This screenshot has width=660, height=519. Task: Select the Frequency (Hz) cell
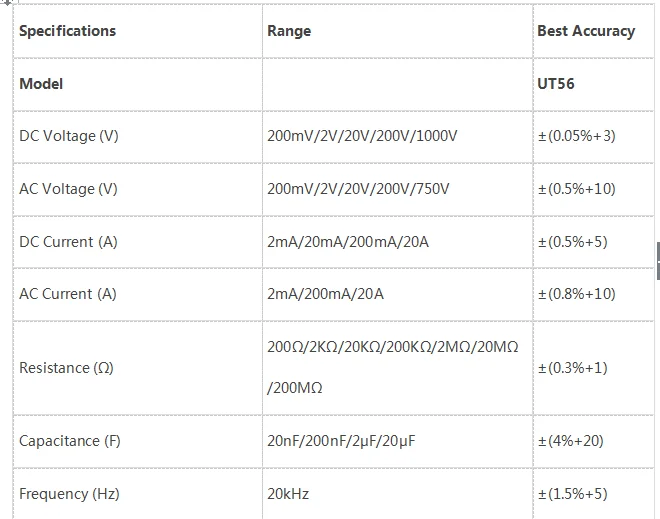[x=138, y=494]
